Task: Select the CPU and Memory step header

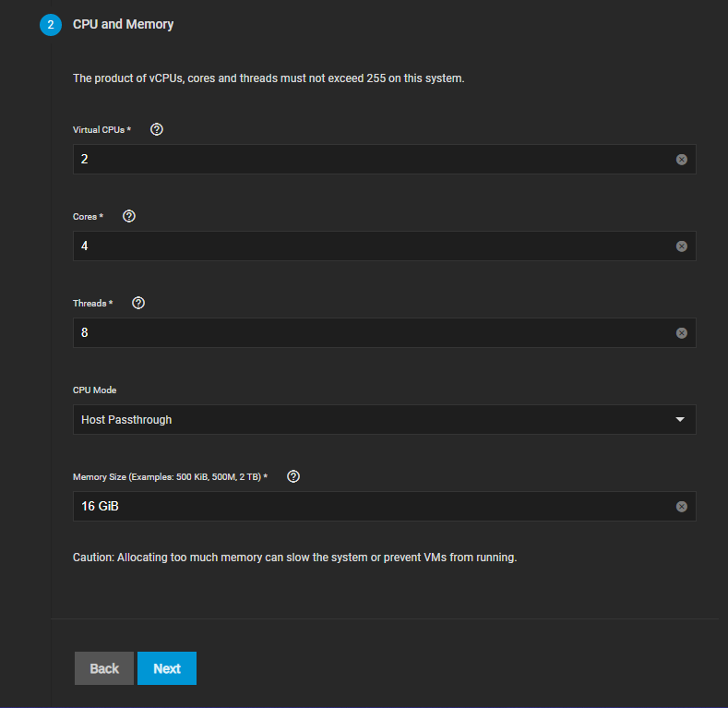Action: [x=123, y=24]
